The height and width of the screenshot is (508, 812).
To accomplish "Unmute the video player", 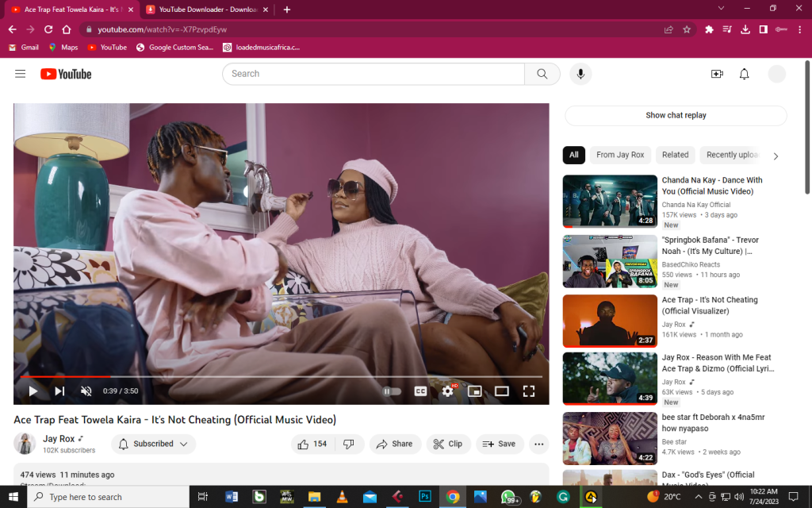I will [86, 391].
